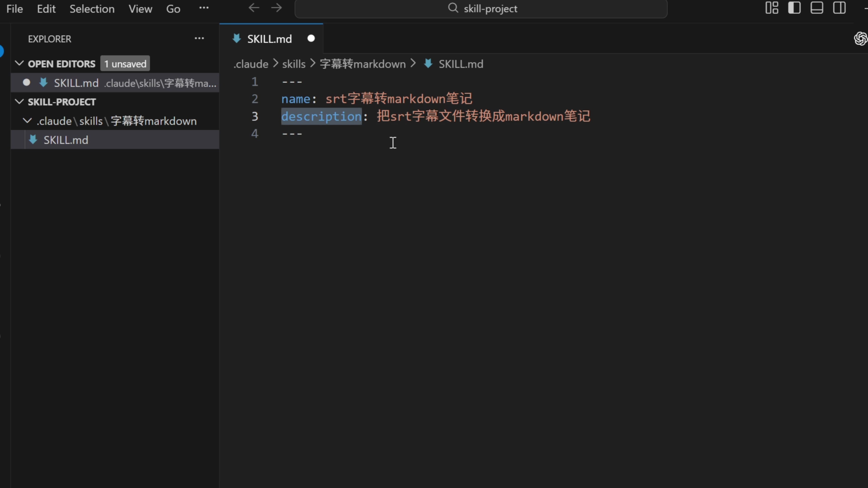
Task: Collapse the SKILL-PROJECT folder section
Action: pyautogui.click(x=19, y=101)
